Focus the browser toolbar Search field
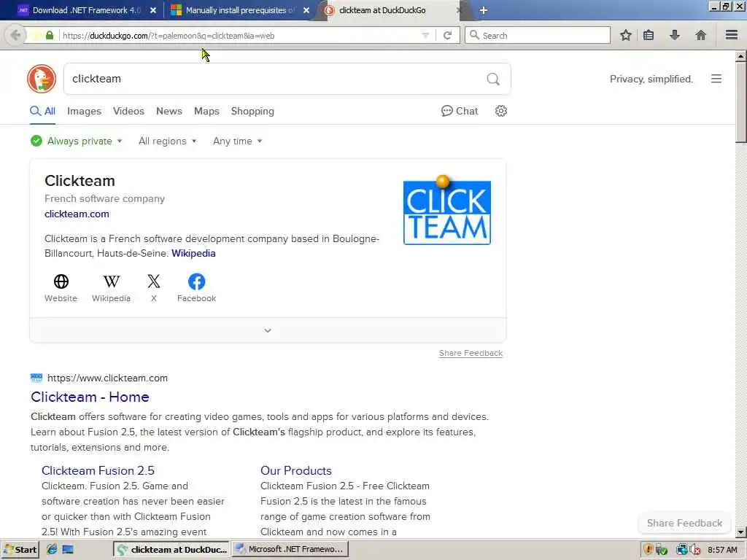The width and height of the screenshot is (747, 560). point(538,35)
